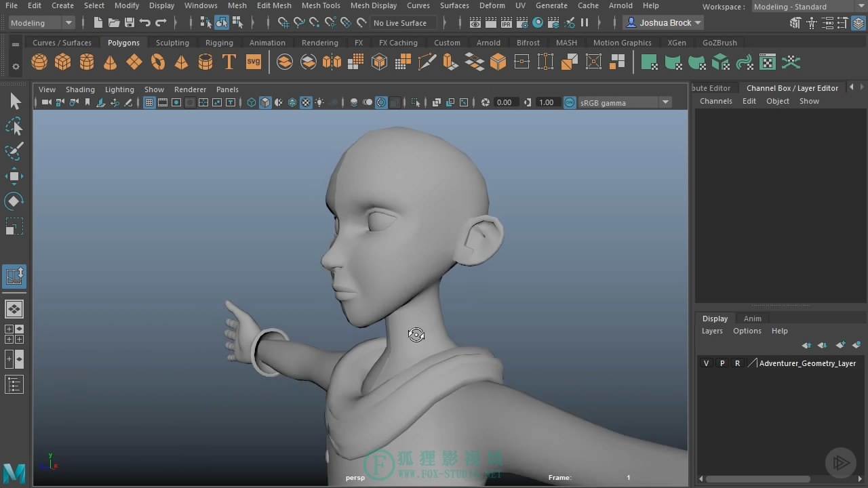Image resolution: width=868 pixels, height=488 pixels.
Task: Open the Mesh Tools menu
Action: 321,5
